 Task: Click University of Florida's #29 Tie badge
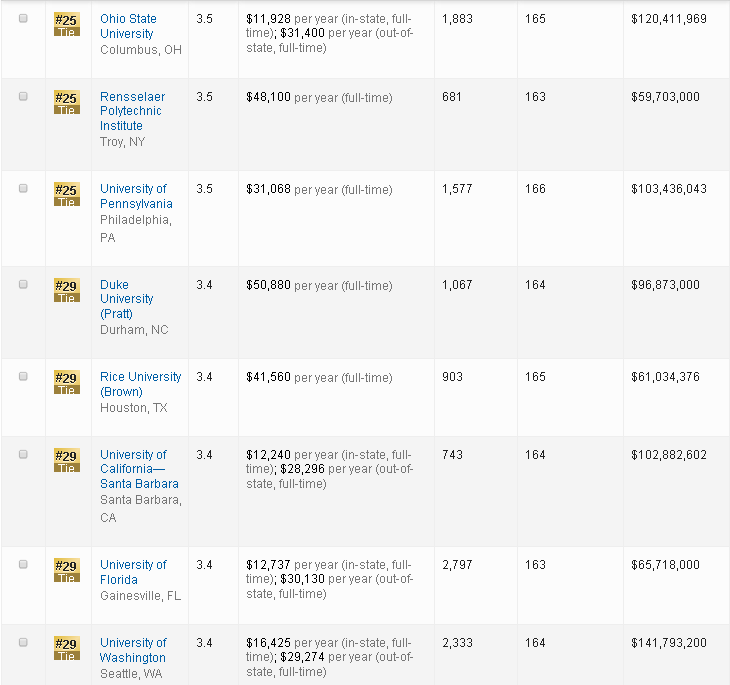(x=66, y=571)
